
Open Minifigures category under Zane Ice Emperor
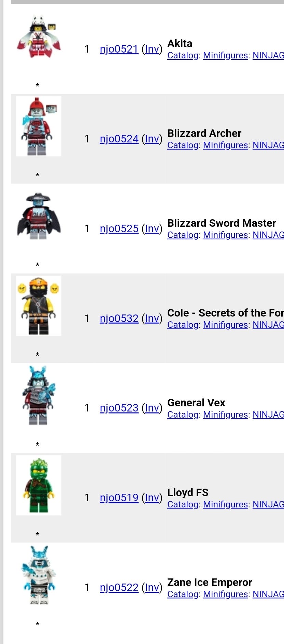click(225, 594)
